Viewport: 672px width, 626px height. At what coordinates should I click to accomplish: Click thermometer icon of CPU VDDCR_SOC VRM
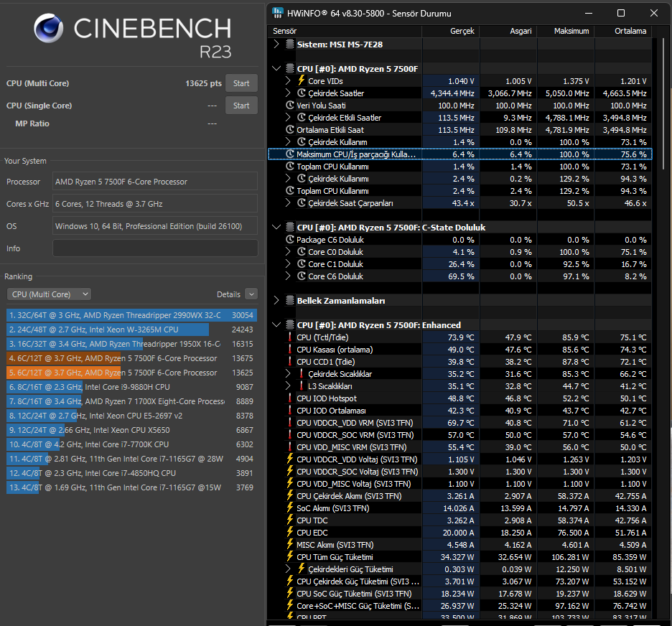[x=290, y=435]
